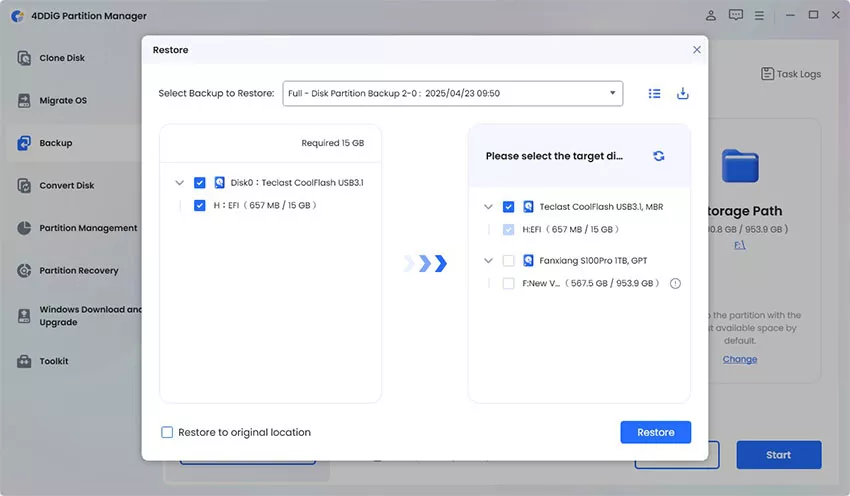The height and width of the screenshot is (496, 850).
Task: Click the Teclast CoolFlash target disk icon
Action: click(x=528, y=207)
